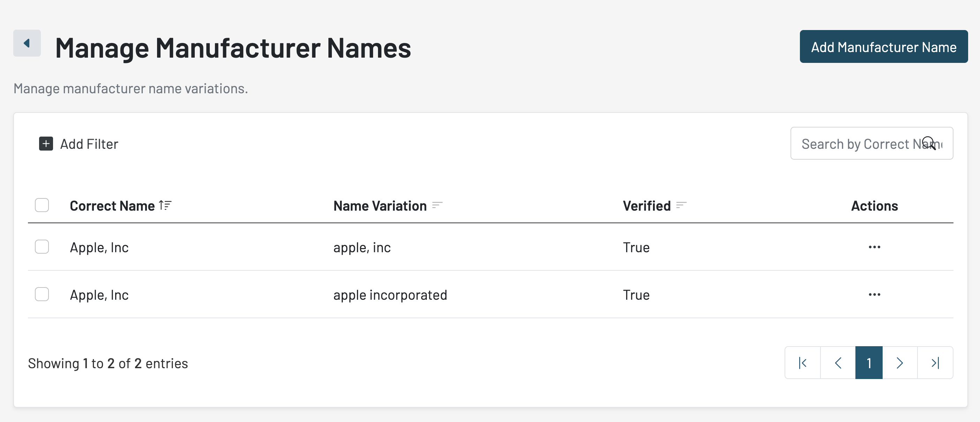Focus the Search by Correct Name field

point(856,144)
